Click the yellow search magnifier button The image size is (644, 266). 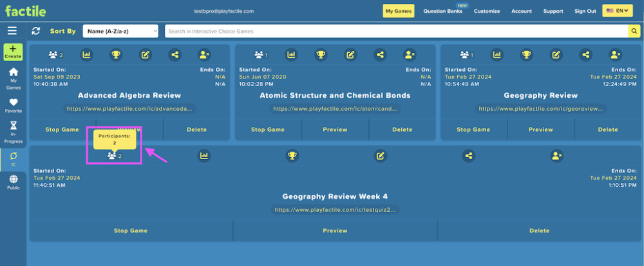[634, 31]
